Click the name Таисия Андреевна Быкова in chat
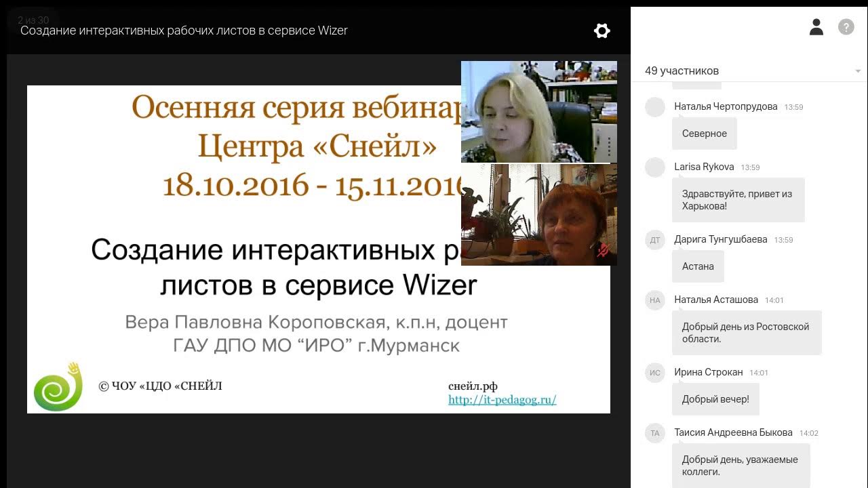The height and width of the screenshot is (488, 868). (x=733, y=433)
